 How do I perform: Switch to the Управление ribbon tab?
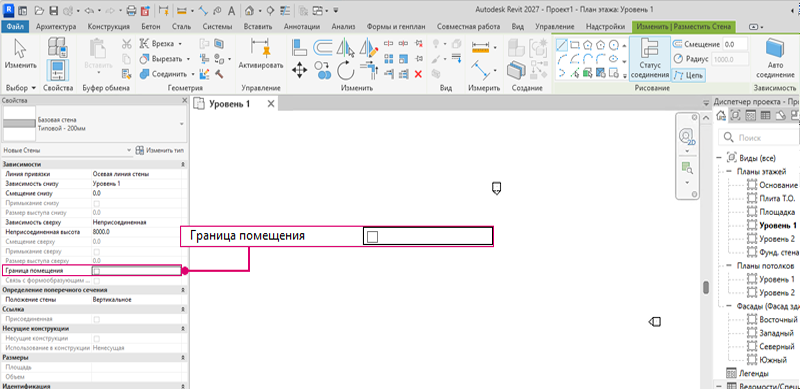pyautogui.click(x=556, y=27)
